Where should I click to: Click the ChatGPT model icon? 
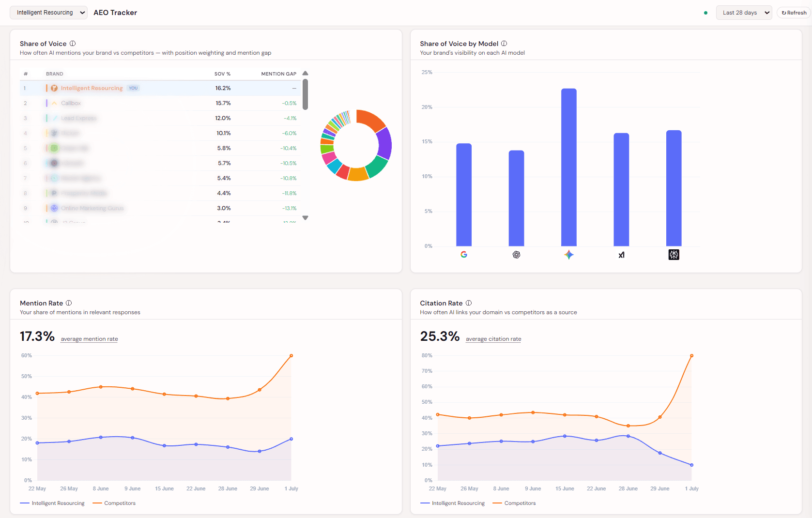click(x=516, y=255)
